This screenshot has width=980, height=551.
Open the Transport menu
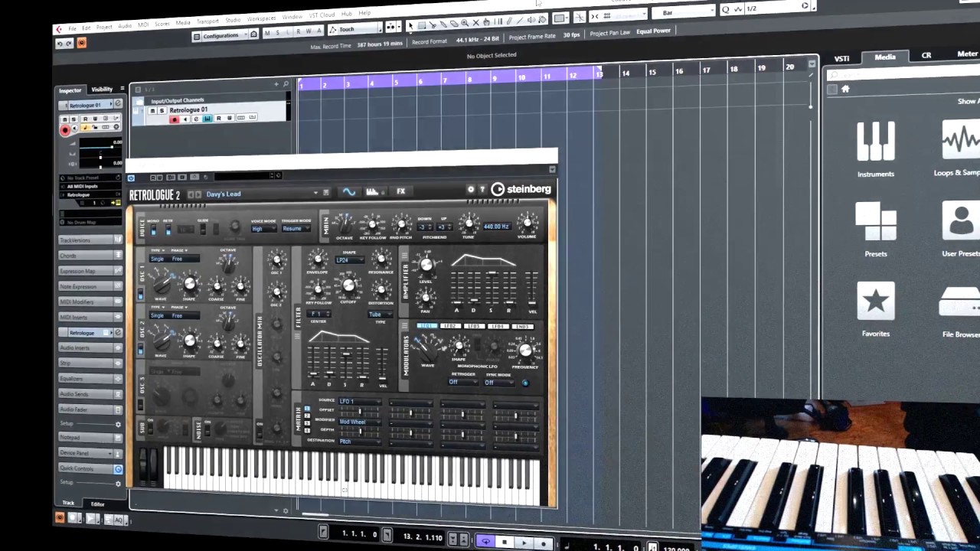(x=207, y=21)
